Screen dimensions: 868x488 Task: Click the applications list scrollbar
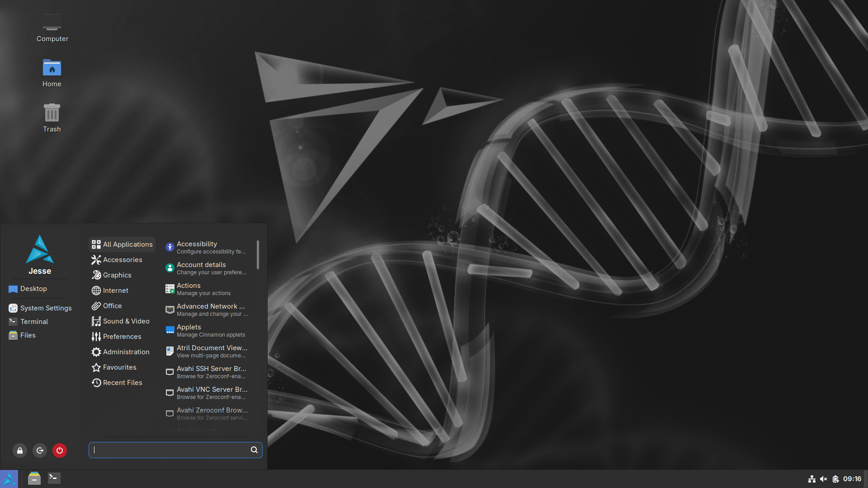tap(258, 254)
